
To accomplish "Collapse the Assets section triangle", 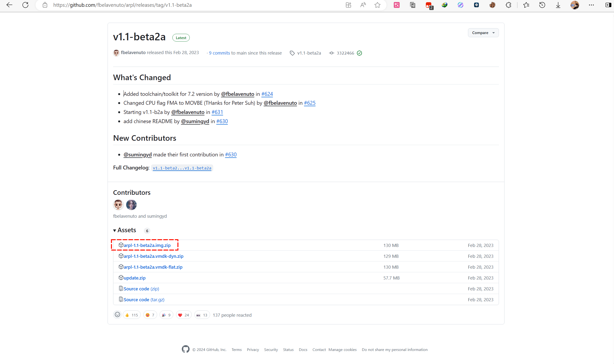I will coord(115,230).
